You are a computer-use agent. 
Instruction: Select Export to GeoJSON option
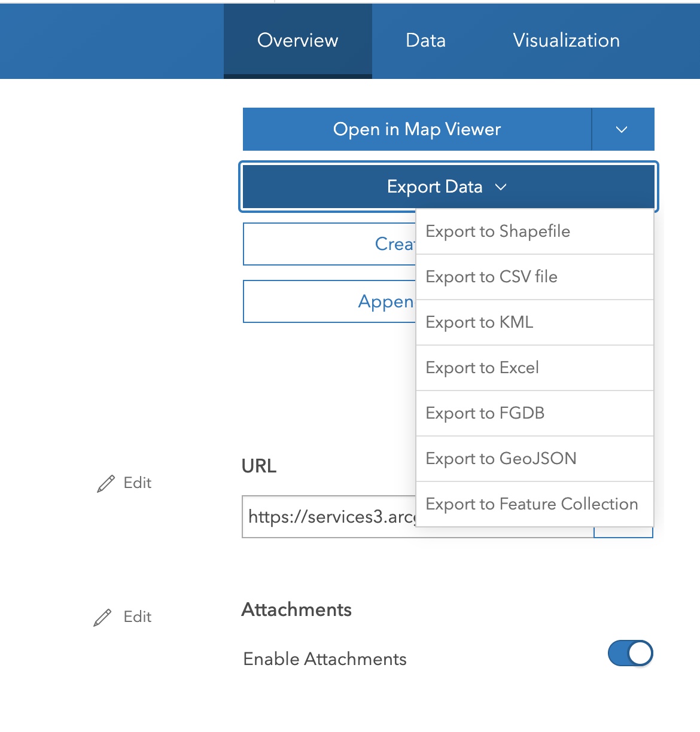501,459
